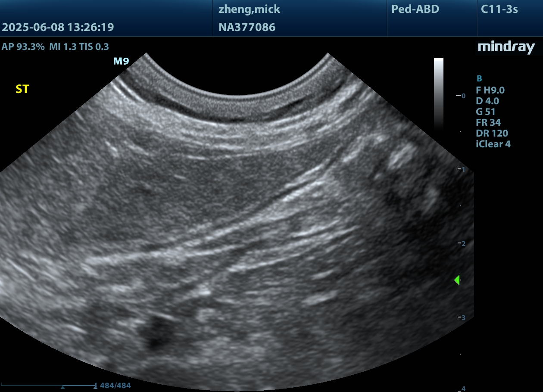Screen dimensions: 543x392
Task: Click the yellow ST annotation label
Action: point(22,89)
